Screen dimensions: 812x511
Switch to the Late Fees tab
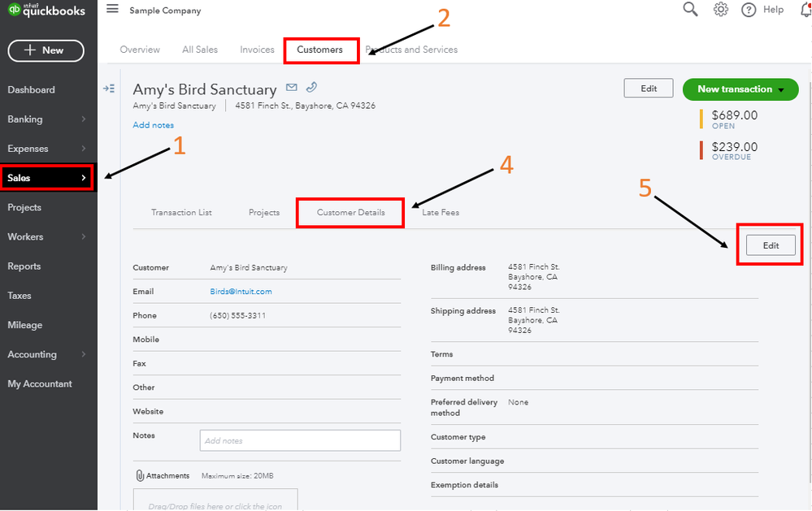(441, 212)
